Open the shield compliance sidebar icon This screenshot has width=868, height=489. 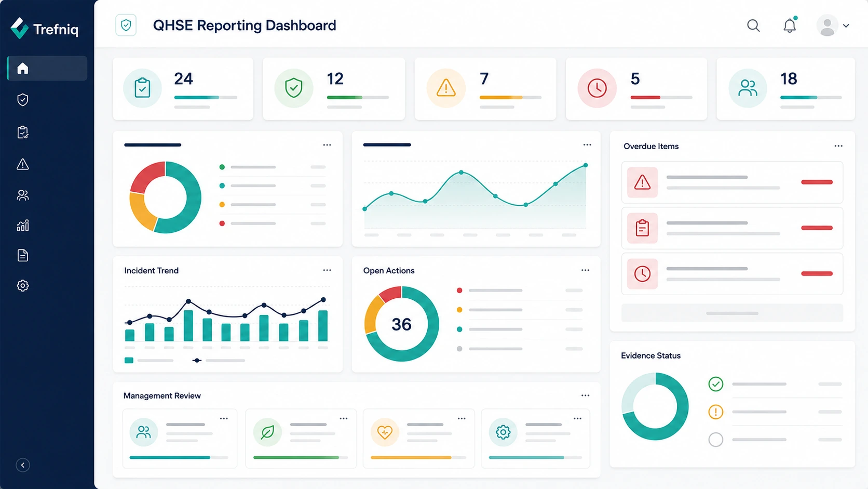click(23, 100)
